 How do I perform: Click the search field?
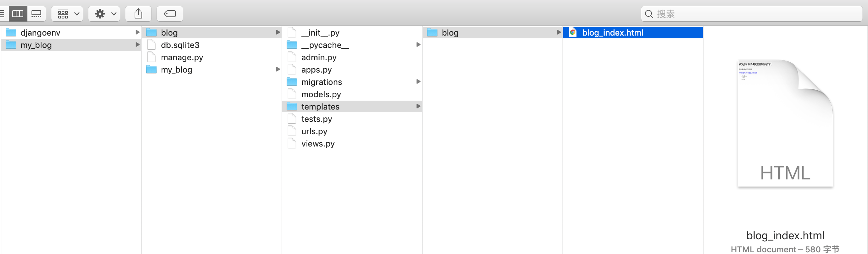[752, 14]
